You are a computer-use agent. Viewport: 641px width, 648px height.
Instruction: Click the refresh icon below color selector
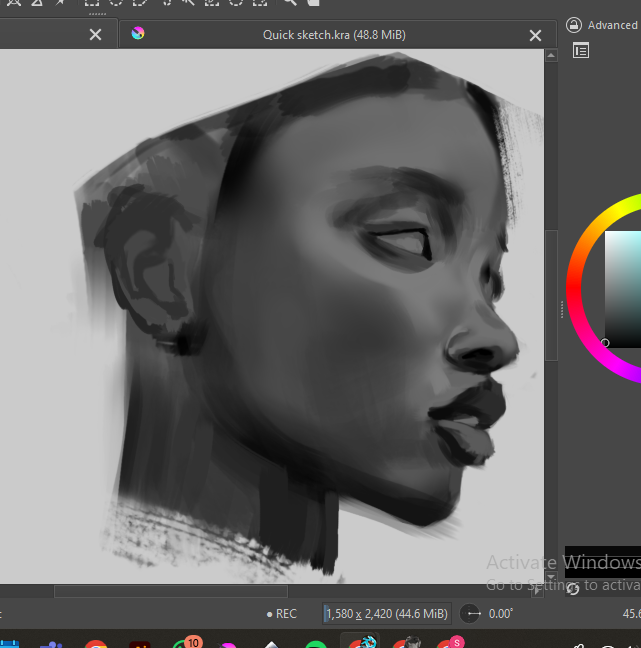pyautogui.click(x=573, y=589)
